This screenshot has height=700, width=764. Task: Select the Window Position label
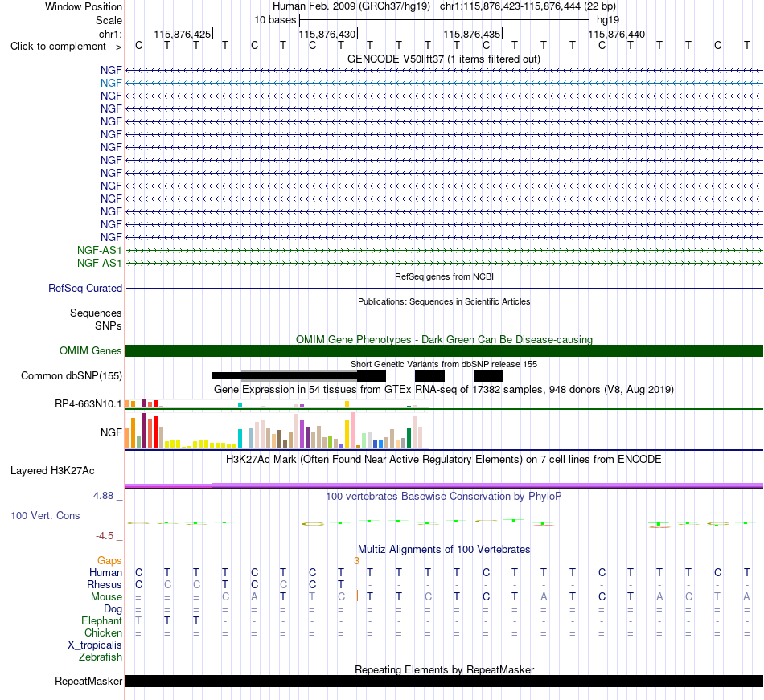84,6
